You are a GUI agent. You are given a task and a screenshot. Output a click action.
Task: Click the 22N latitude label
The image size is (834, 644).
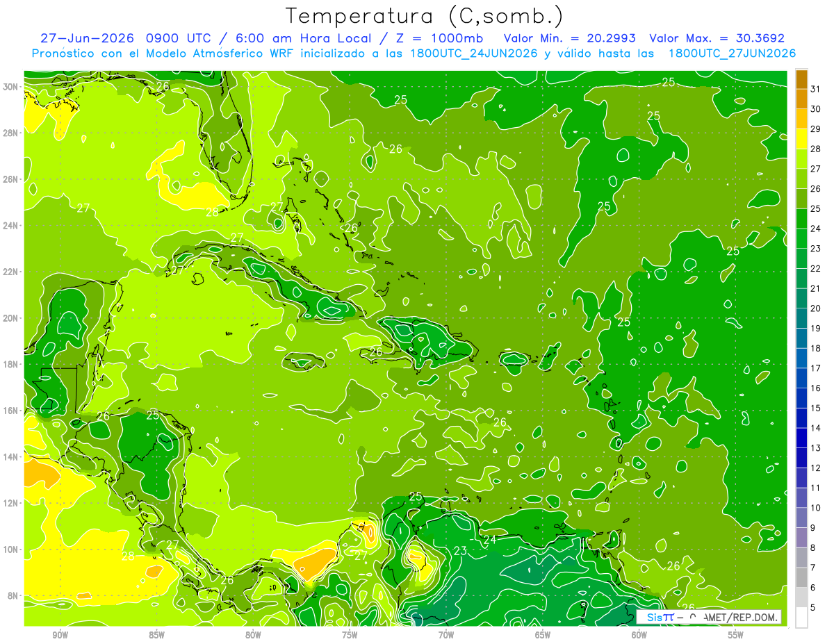coord(12,272)
